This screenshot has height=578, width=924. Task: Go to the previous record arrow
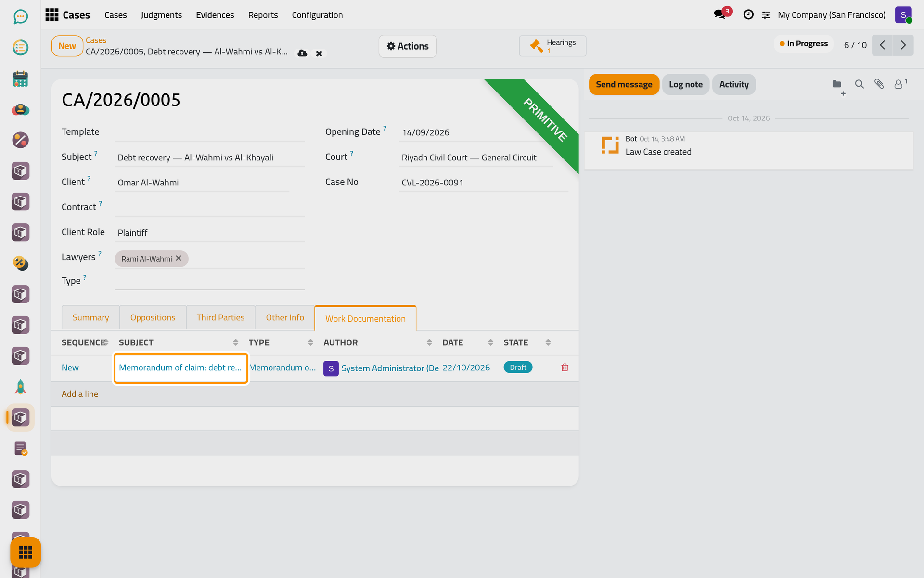pyautogui.click(x=882, y=45)
